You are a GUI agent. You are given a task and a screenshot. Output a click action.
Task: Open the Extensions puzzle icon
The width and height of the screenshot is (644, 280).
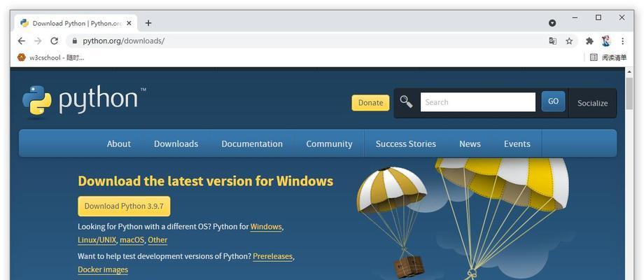(590, 41)
